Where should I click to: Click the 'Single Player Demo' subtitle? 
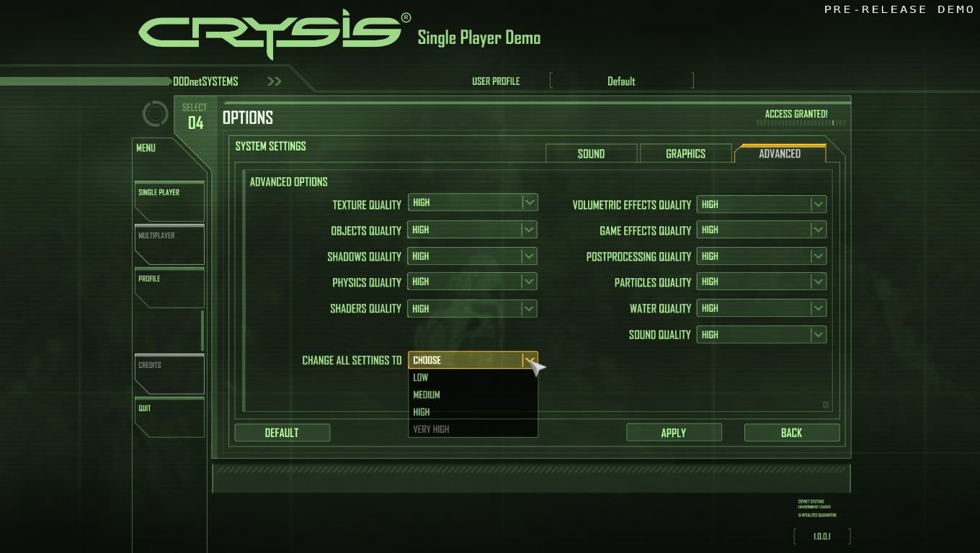click(x=479, y=37)
